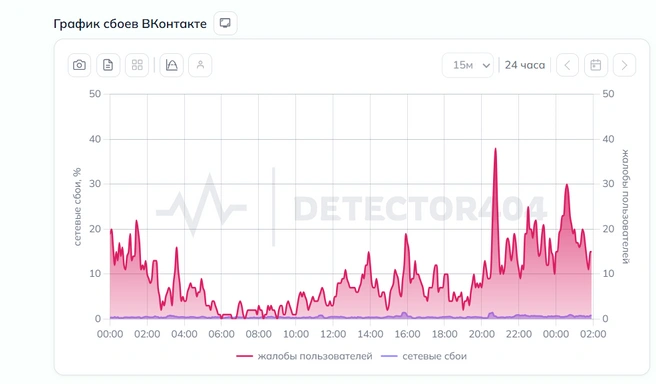Toggle жалобы пользователей series in legend

(304, 356)
